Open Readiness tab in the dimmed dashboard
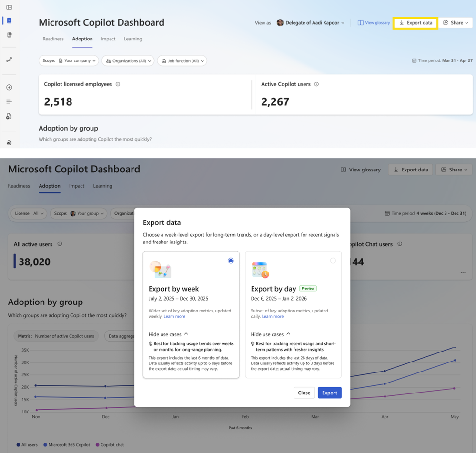 point(19,186)
